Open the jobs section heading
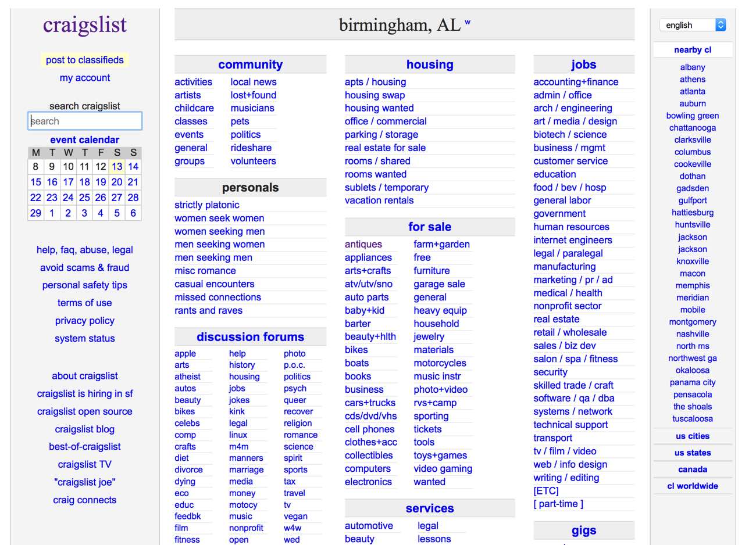This screenshot has height=545, width=756. (x=584, y=64)
